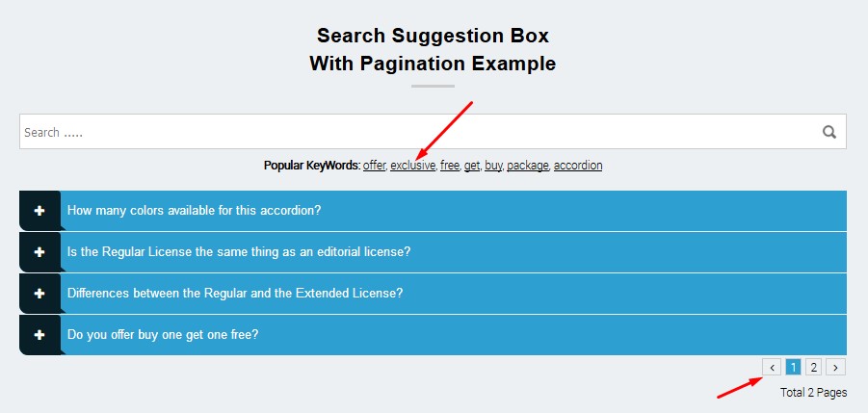Select the 'free' keyword link
The width and height of the screenshot is (868, 413).
click(450, 166)
